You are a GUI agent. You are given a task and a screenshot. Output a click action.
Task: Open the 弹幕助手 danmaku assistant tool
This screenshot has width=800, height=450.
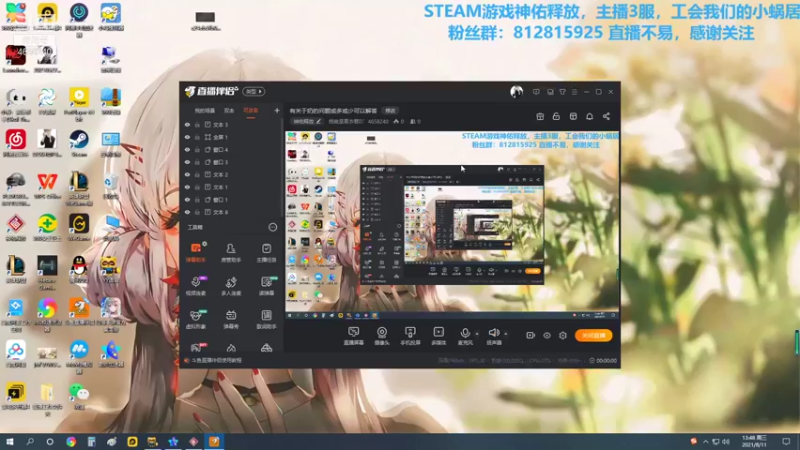coord(195,253)
